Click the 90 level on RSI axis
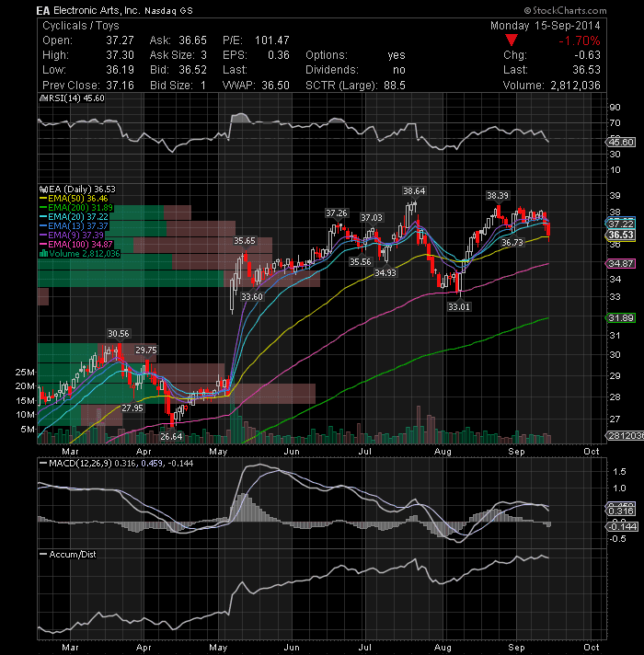This screenshot has height=655, width=644. pos(615,108)
